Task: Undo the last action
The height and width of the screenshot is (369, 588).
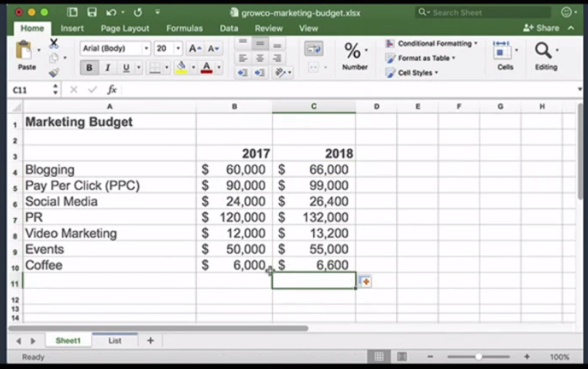Action: click(111, 12)
